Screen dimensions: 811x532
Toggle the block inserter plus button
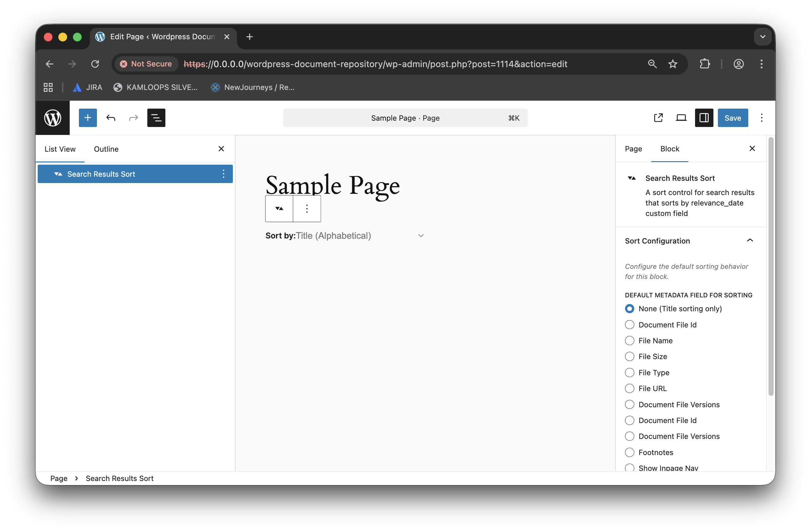[87, 118]
